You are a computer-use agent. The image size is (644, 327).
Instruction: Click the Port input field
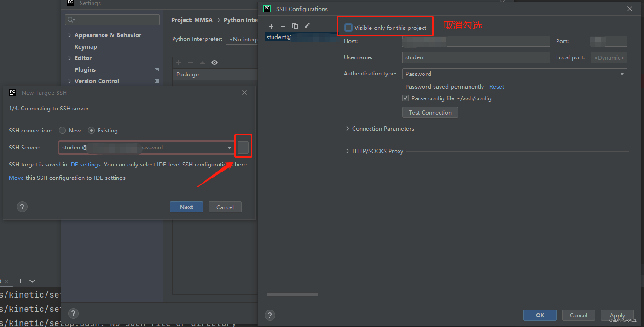point(609,41)
